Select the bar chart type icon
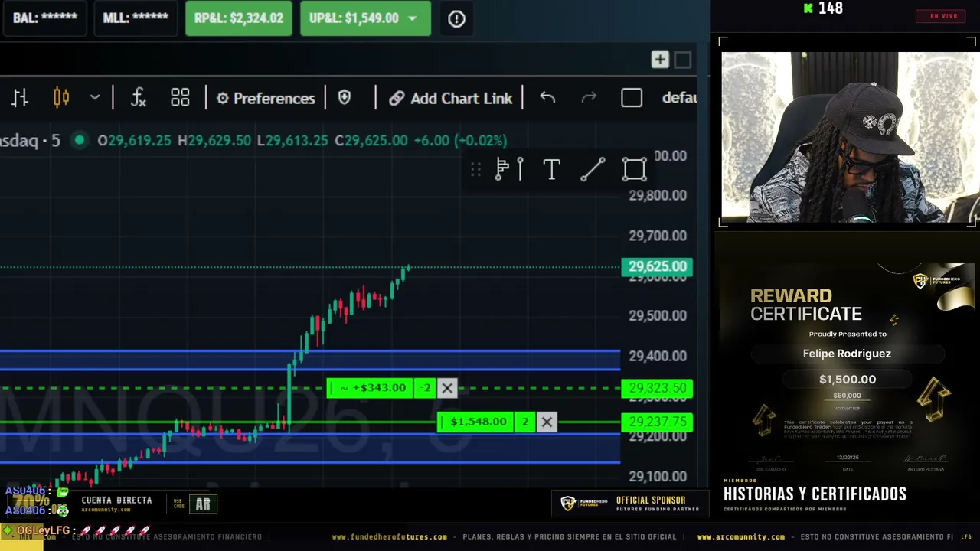The width and height of the screenshot is (980, 551). tap(20, 98)
